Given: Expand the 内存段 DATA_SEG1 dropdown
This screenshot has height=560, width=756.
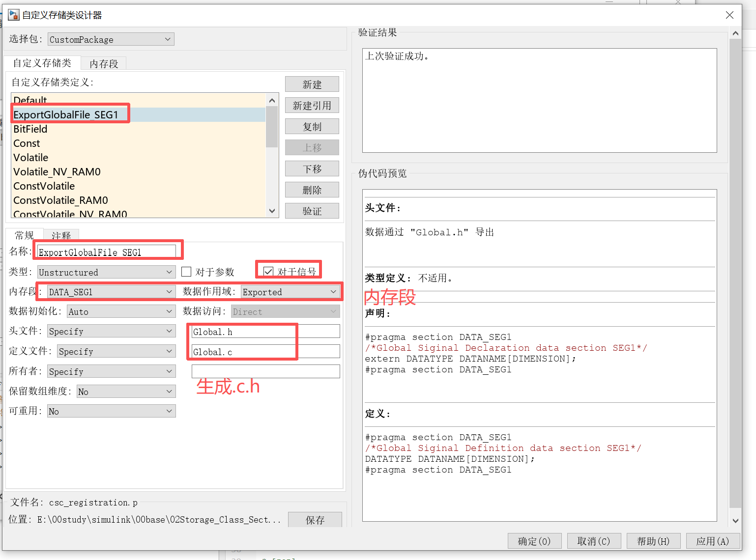Looking at the screenshot, I should [112, 292].
